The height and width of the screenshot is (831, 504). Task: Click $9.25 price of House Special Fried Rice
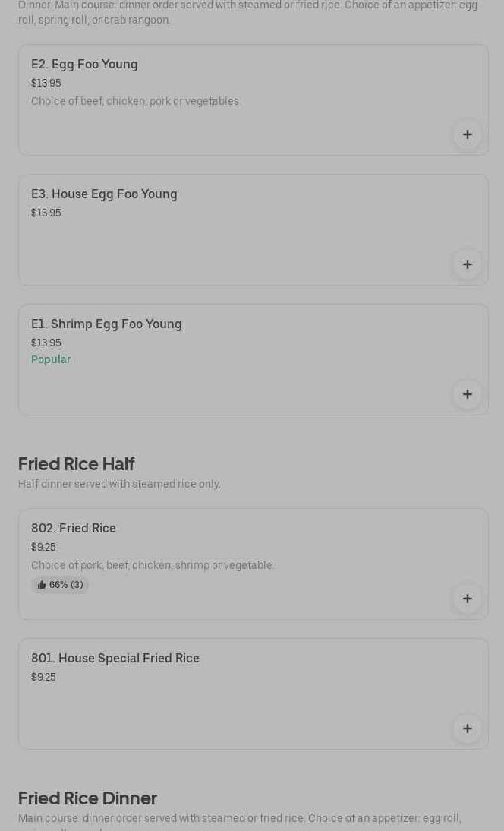(x=43, y=677)
